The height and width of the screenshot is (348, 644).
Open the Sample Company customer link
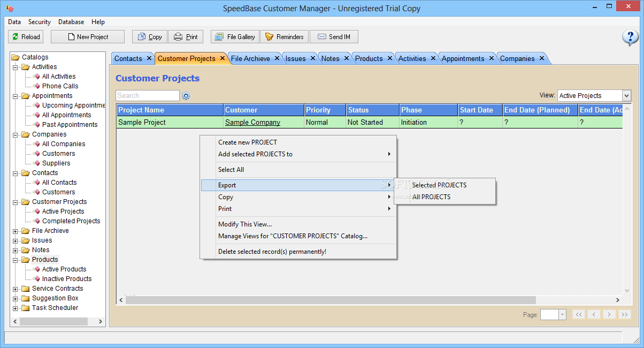click(x=252, y=123)
